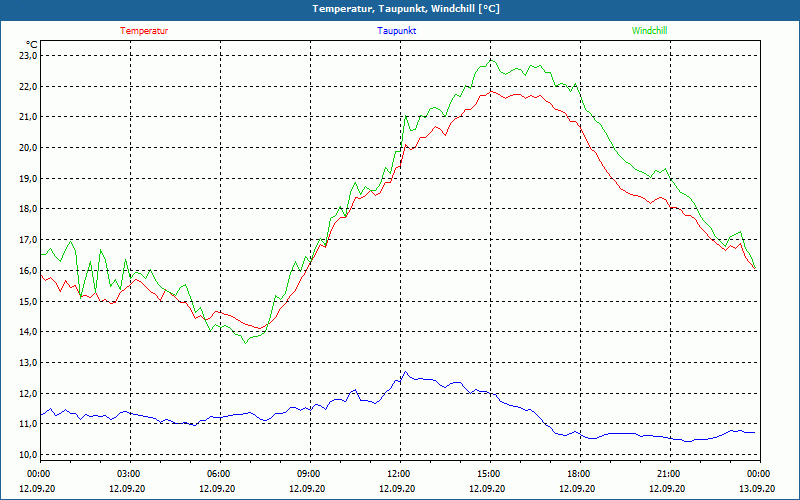Click the 14,0 y-axis value

pyautogui.click(x=28, y=332)
